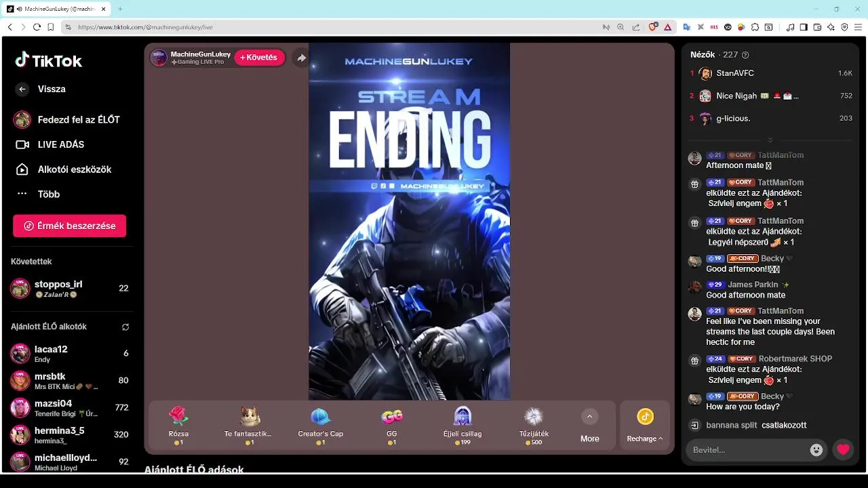Open the emoji picker in chat
Viewport: 868px width, 488px height.
click(816, 450)
